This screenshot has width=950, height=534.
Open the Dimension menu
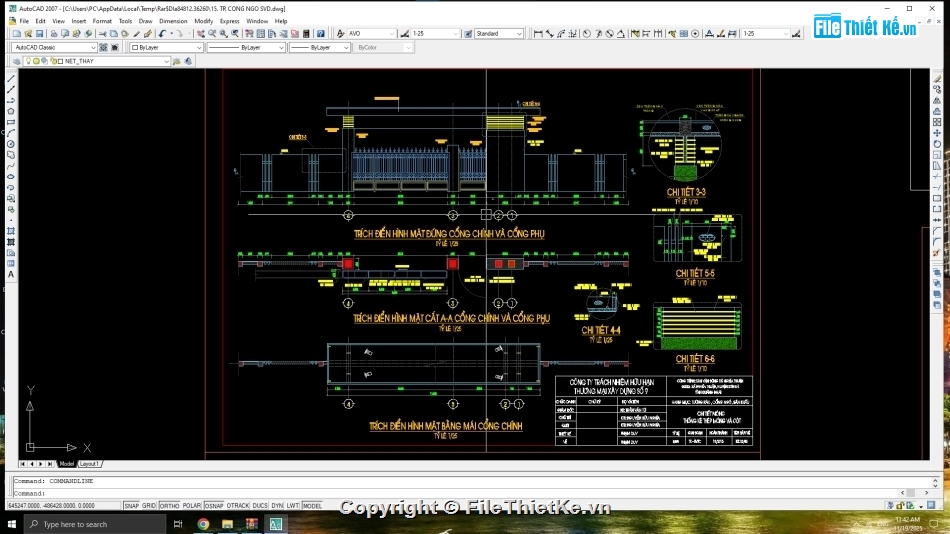(173, 20)
